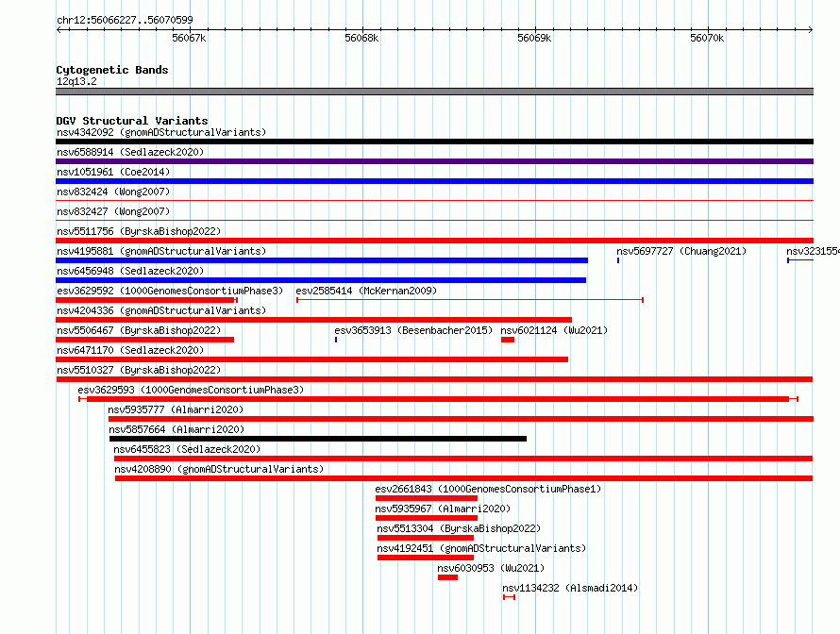Select the black nsv5857664 variant bar
The height and width of the screenshot is (634, 840).
(x=318, y=439)
